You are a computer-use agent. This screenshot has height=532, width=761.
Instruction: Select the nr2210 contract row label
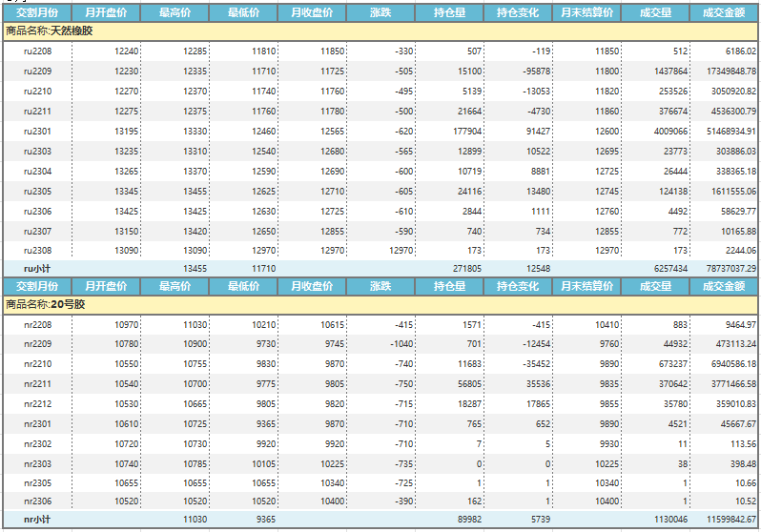(37, 365)
